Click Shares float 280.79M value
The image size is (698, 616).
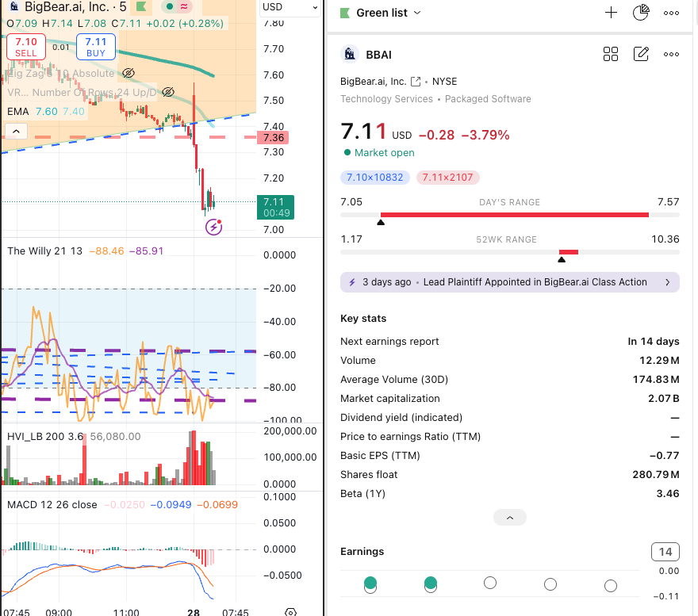[x=656, y=475]
